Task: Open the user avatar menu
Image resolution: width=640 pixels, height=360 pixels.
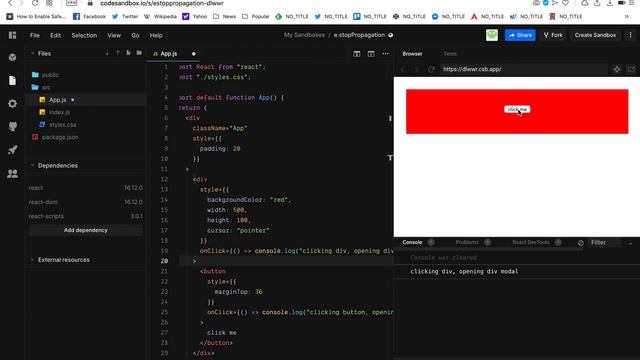Action: 492,35
